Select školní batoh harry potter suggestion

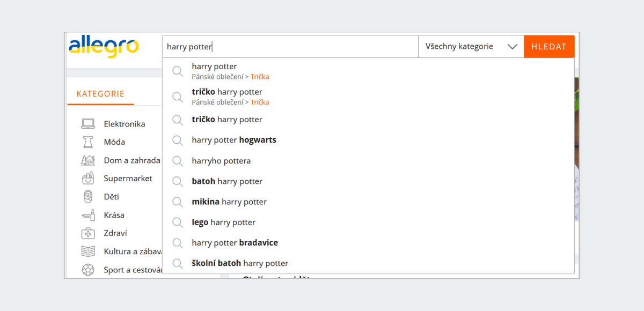(x=368, y=263)
